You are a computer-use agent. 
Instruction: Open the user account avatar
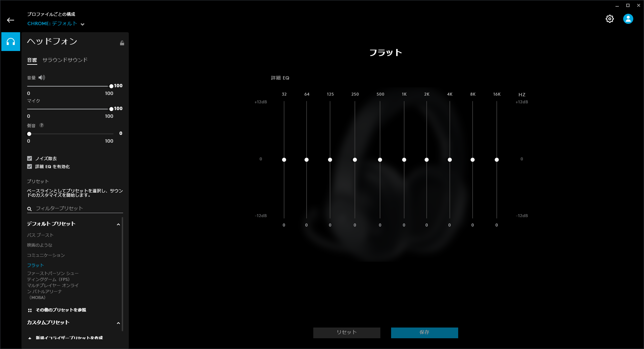tap(628, 19)
